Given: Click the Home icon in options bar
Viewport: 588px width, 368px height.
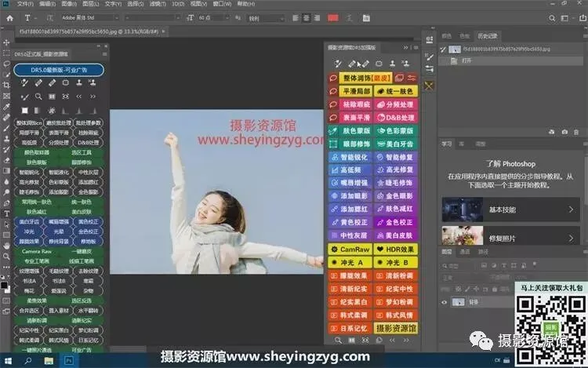Looking at the screenshot, I should pyautogui.click(x=9, y=18).
